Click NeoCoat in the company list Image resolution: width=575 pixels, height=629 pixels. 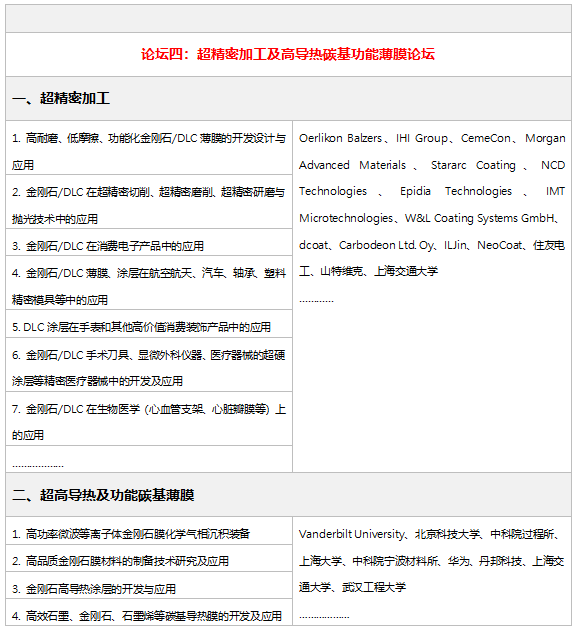[x=501, y=245]
